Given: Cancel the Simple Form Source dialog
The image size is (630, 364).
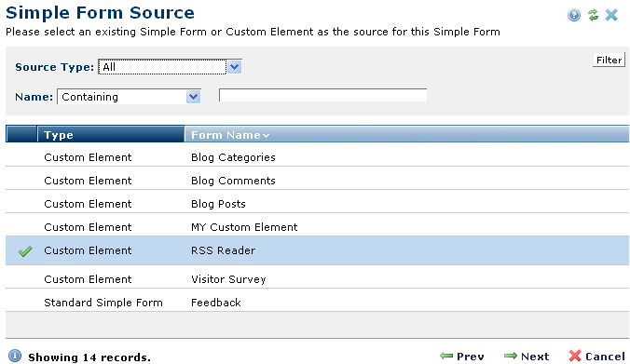Looking at the screenshot, I should point(597,356).
